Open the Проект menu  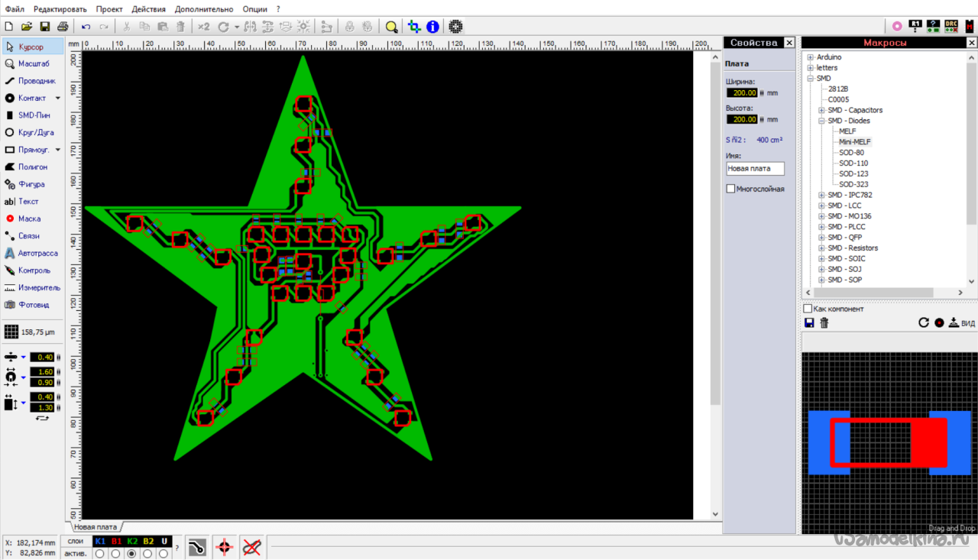(x=108, y=9)
